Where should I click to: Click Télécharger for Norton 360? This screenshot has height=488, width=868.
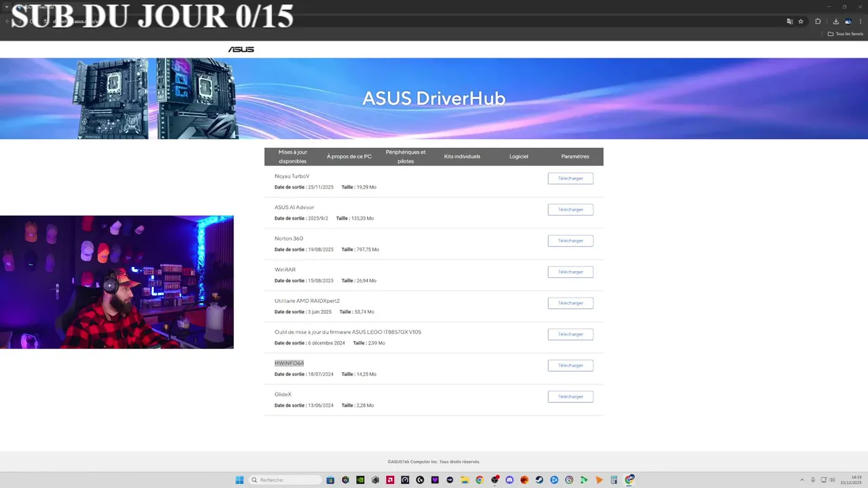click(570, 241)
